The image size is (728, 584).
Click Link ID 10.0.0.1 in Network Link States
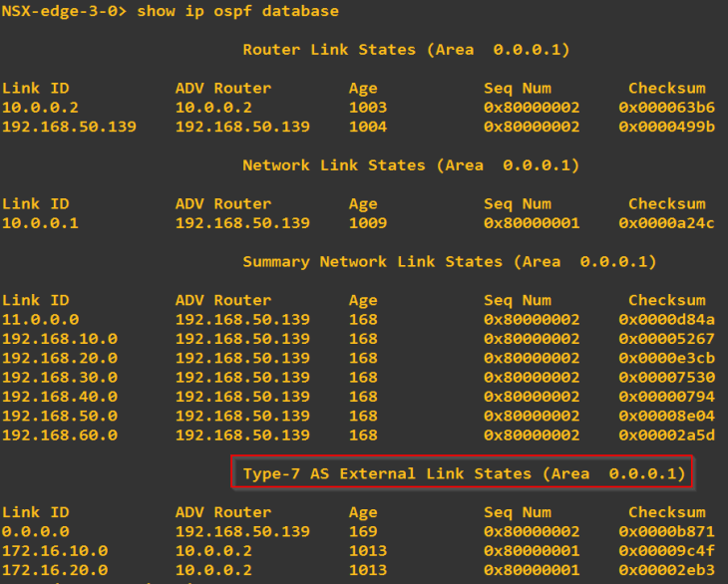[40, 223]
